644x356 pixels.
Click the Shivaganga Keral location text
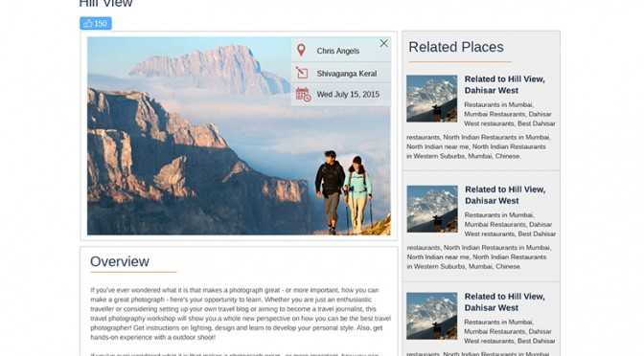[x=347, y=74]
